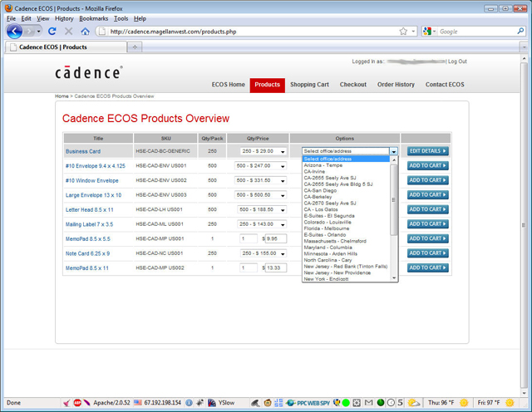Viewport: 532px width, 412px height.
Task: Open the History menu
Action: tap(64, 18)
